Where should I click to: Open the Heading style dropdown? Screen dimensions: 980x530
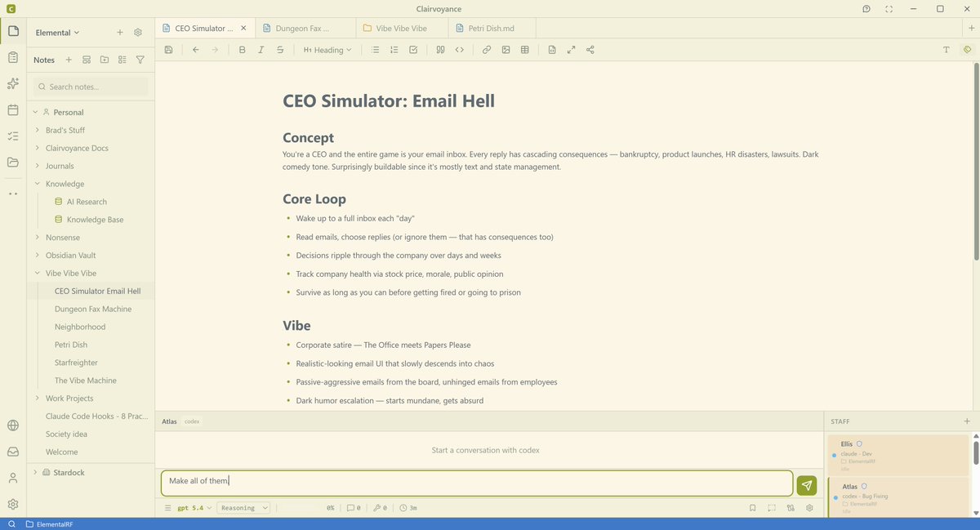click(x=327, y=50)
